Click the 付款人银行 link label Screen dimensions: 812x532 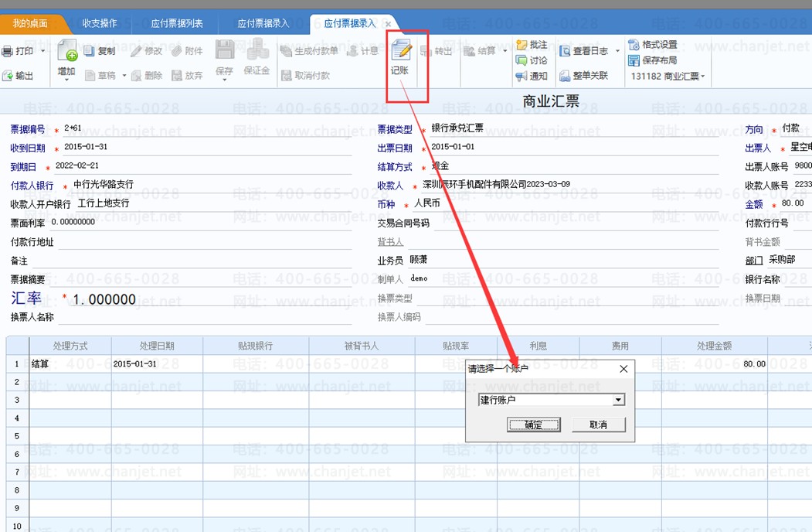pyautogui.click(x=32, y=185)
